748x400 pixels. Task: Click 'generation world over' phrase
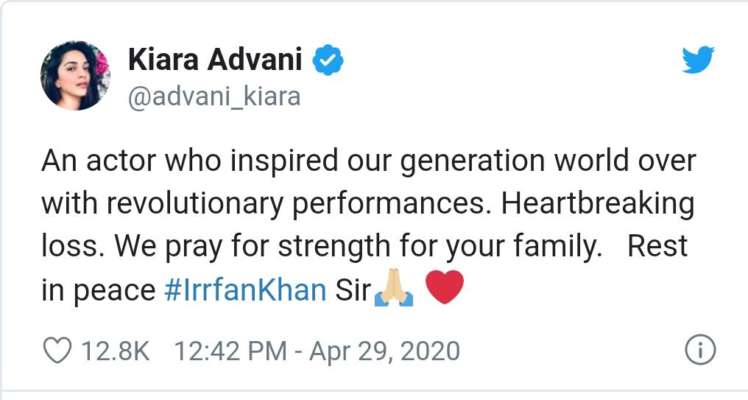548,161
